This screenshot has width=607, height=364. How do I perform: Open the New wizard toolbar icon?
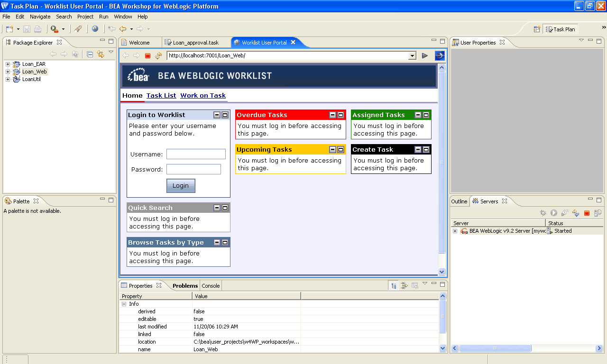[9, 29]
